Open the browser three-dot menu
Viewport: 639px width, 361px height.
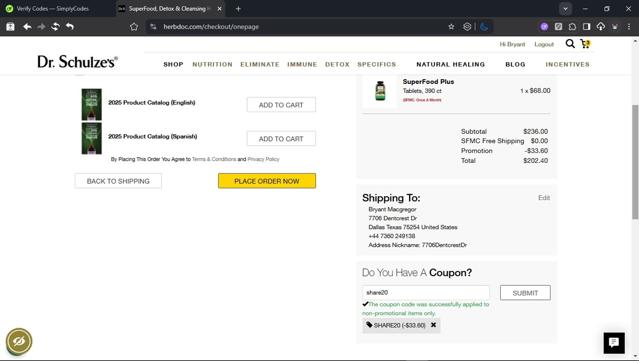click(x=629, y=26)
